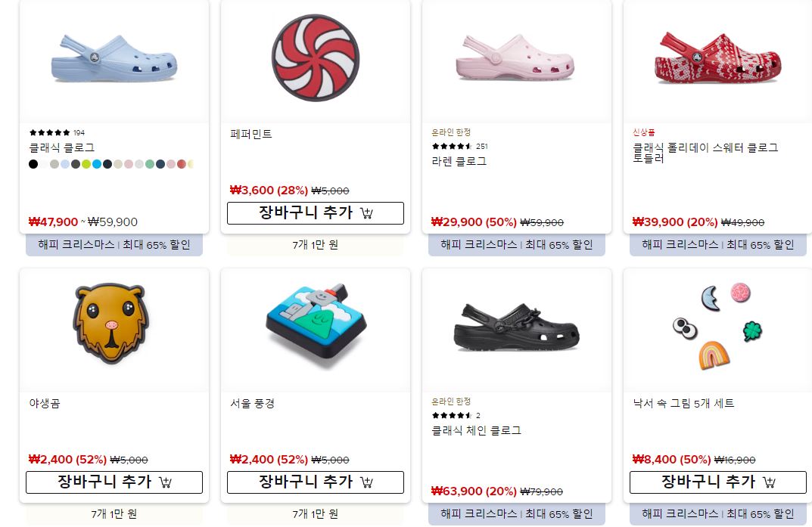This screenshot has height=527, width=812.
Task: Add 페퍼민트 to the shopping cart
Action: pos(316,213)
